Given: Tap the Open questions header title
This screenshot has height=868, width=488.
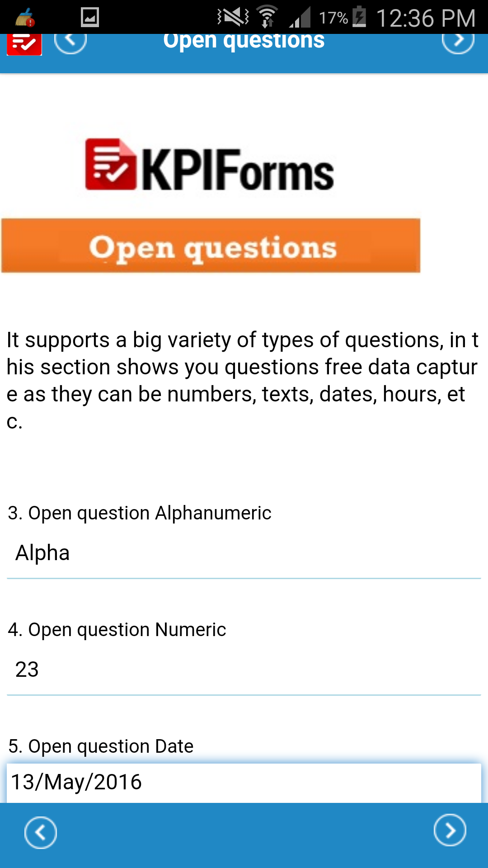Looking at the screenshot, I should pos(244,42).
